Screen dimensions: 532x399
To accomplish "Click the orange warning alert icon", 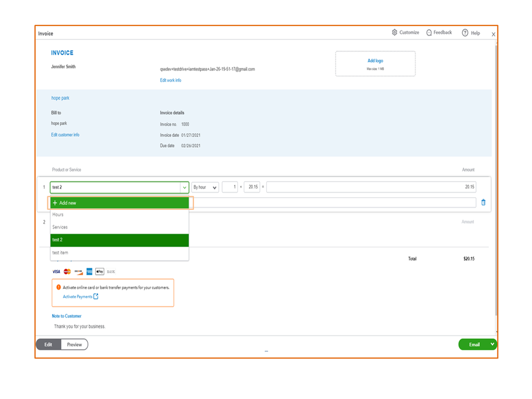I will click(x=59, y=287).
